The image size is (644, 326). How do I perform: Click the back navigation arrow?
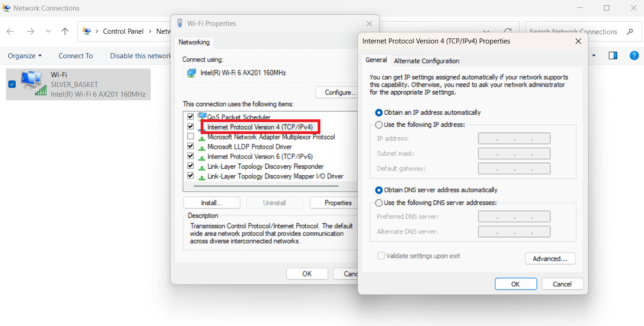coord(10,31)
